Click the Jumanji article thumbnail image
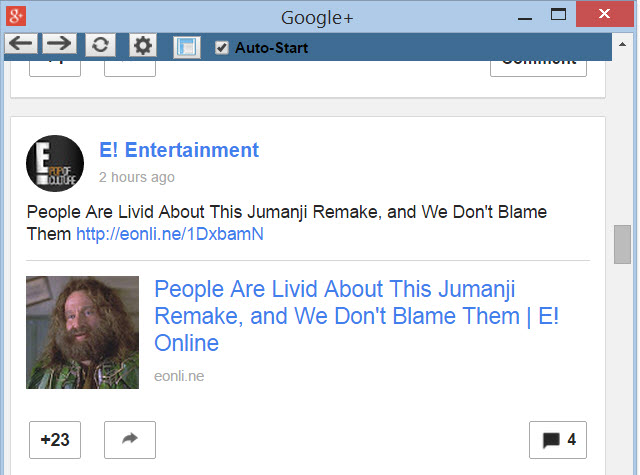Image resolution: width=640 pixels, height=475 pixels. [x=82, y=332]
